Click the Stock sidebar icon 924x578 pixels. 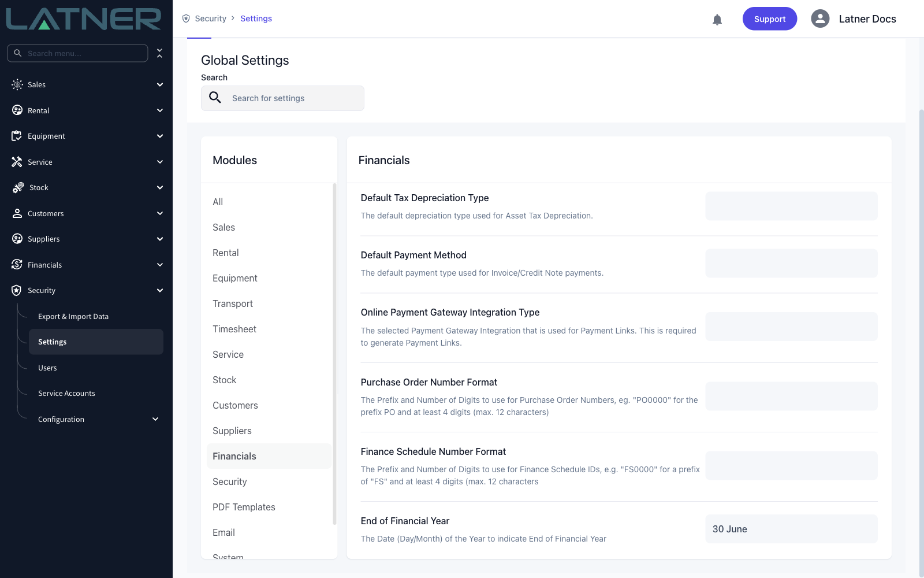18,187
